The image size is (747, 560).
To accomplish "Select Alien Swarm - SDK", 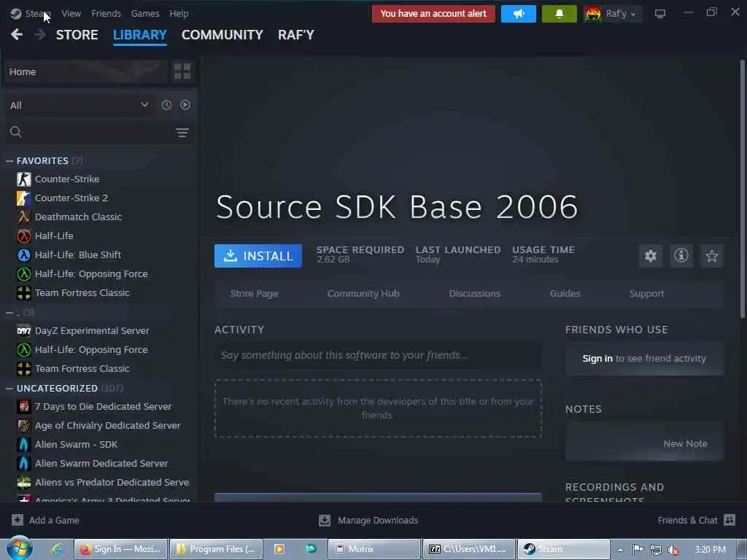I will (76, 444).
